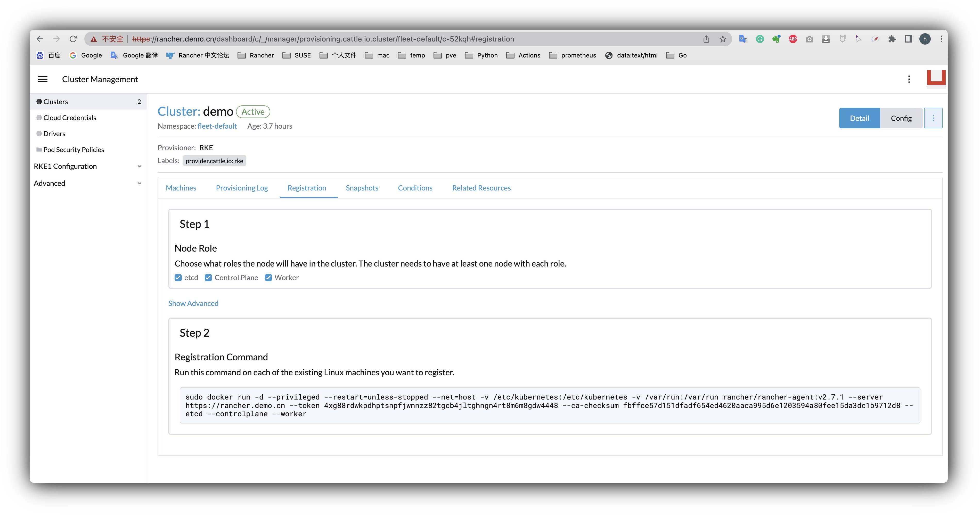
Task: Open header vertical dots menu
Action: (909, 79)
